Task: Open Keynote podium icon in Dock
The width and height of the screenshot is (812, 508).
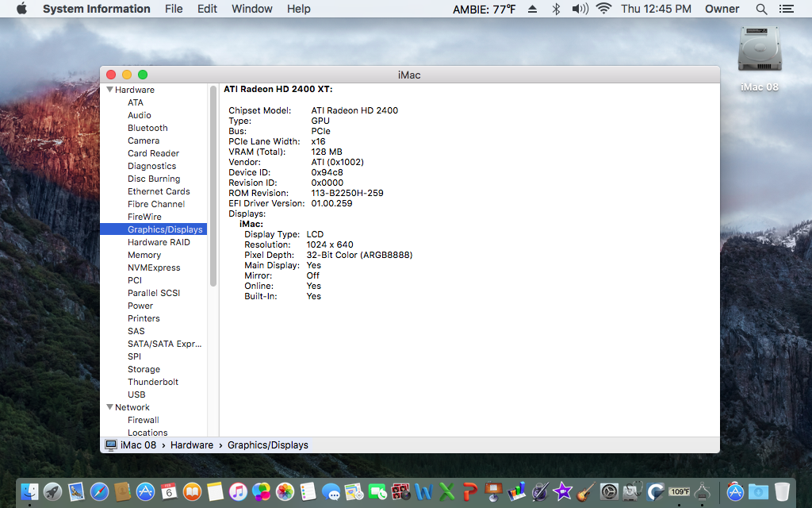Action: [x=493, y=491]
